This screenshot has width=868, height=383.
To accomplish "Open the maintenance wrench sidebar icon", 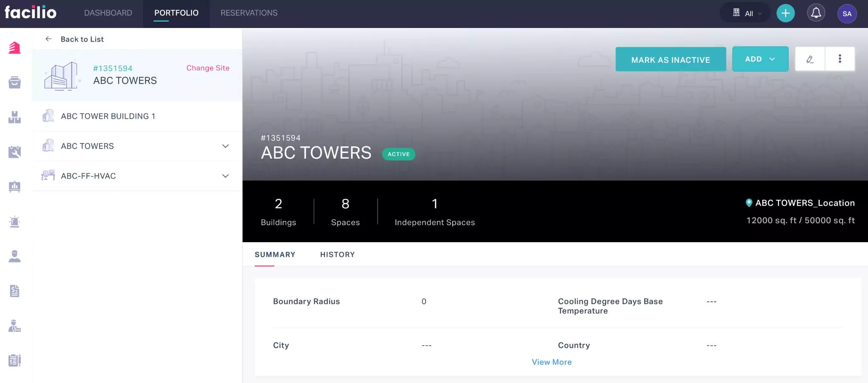I will pyautogui.click(x=15, y=152).
